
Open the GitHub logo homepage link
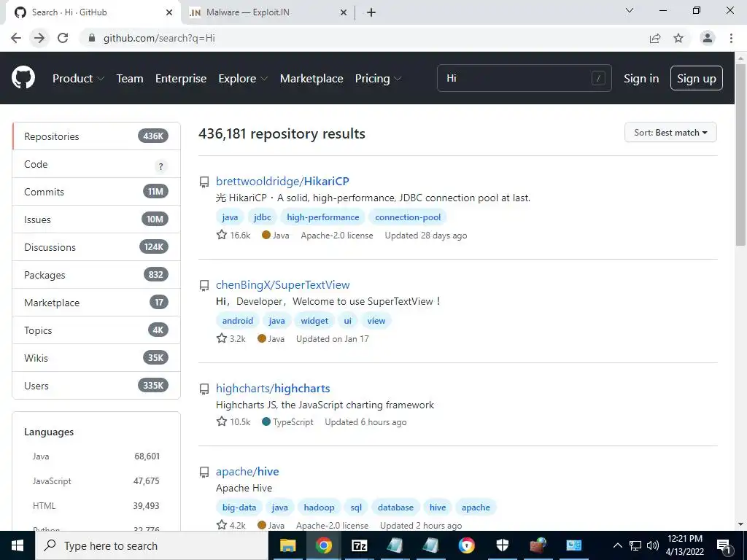point(23,78)
